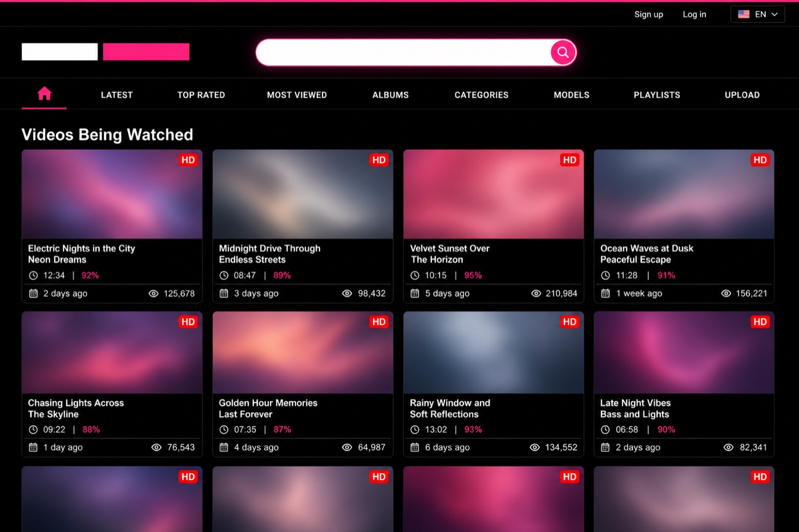Open the Velvet Sunset video thumbnail

[x=494, y=194]
